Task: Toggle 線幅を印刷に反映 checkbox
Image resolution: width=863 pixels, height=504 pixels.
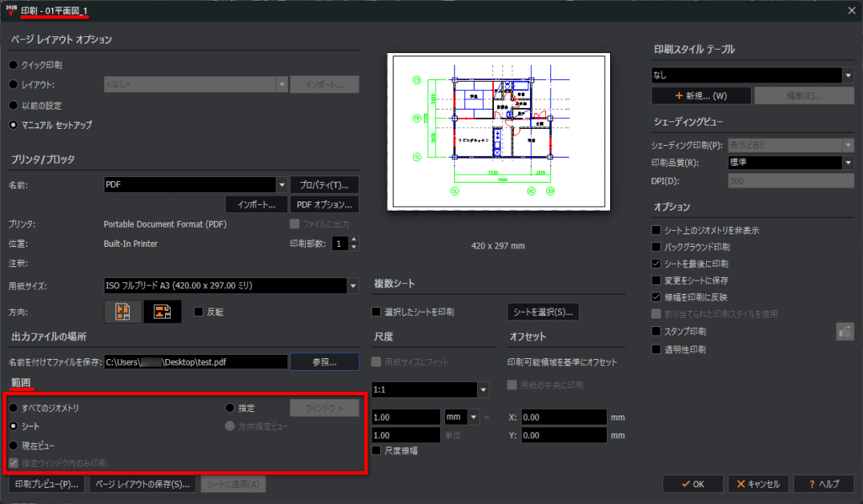Action: (x=656, y=298)
